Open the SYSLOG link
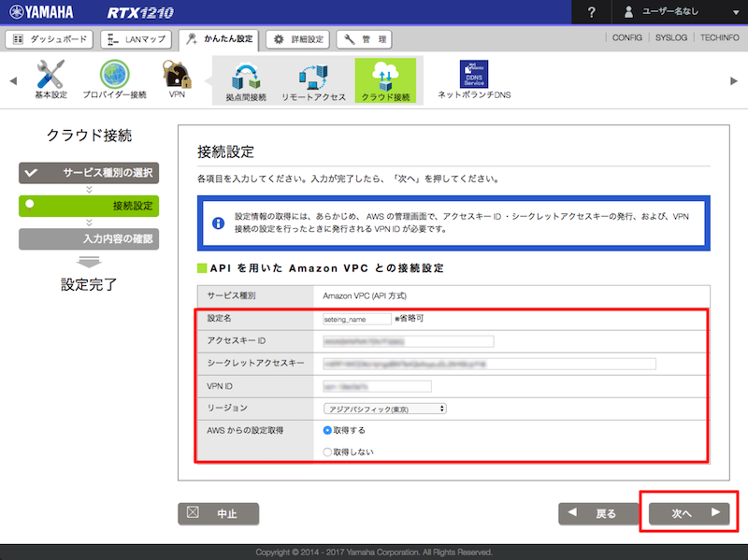This screenshot has height=560, width=748. click(669, 38)
